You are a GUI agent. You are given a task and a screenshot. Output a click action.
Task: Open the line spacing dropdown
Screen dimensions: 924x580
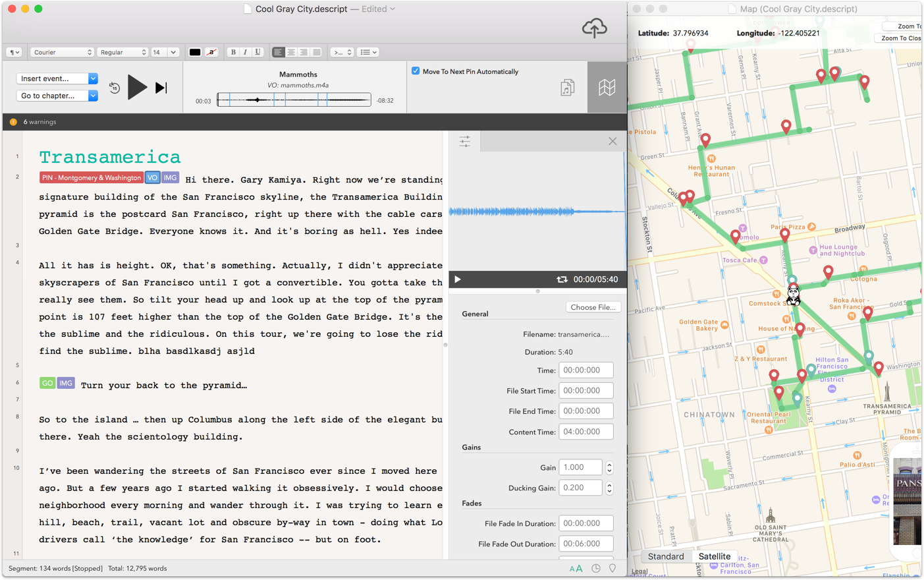tap(342, 52)
